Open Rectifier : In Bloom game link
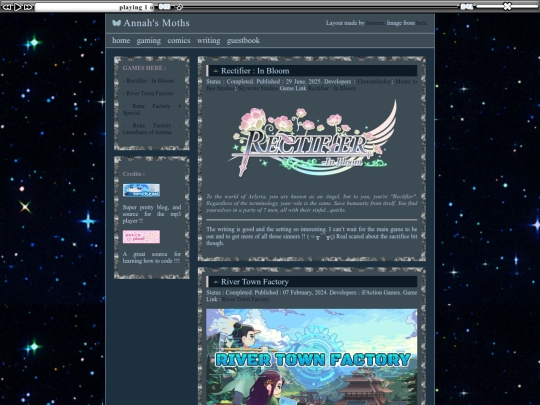 click(x=332, y=89)
